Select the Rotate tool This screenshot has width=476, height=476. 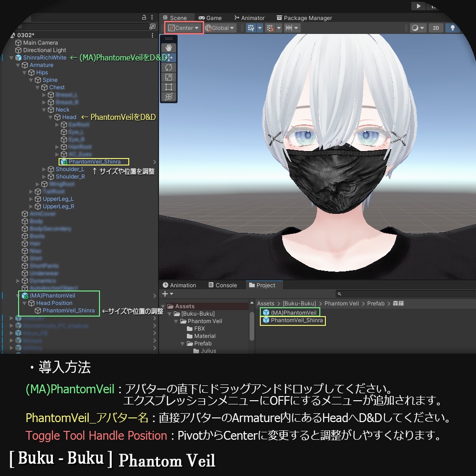168,67
